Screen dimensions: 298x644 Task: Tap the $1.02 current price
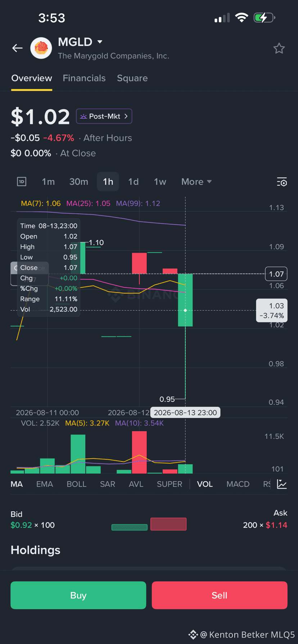coord(40,117)
